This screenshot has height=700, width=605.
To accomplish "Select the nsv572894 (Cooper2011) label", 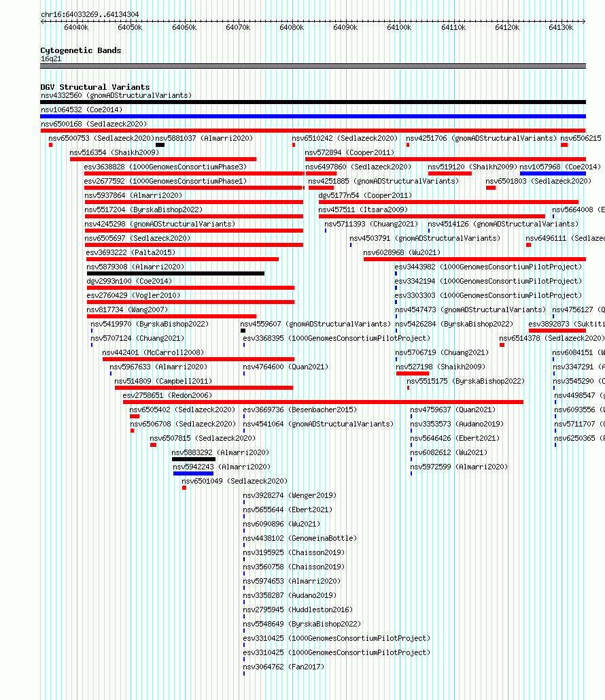I will click(349, 152).
